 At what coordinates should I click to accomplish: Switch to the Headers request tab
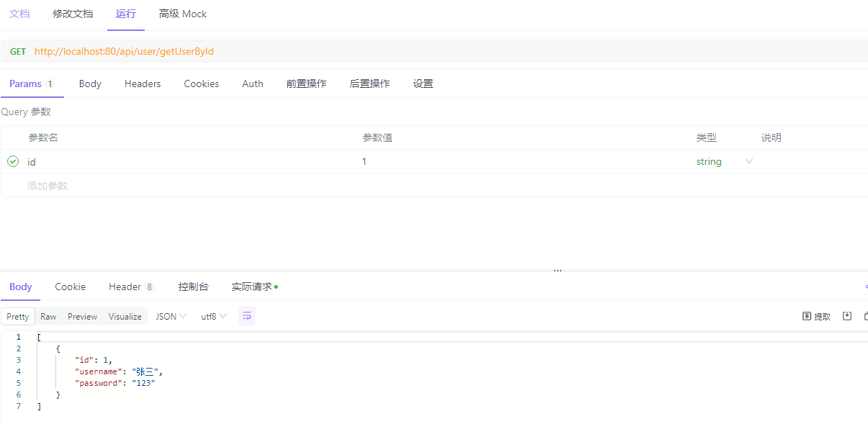(x=143, y=84)
